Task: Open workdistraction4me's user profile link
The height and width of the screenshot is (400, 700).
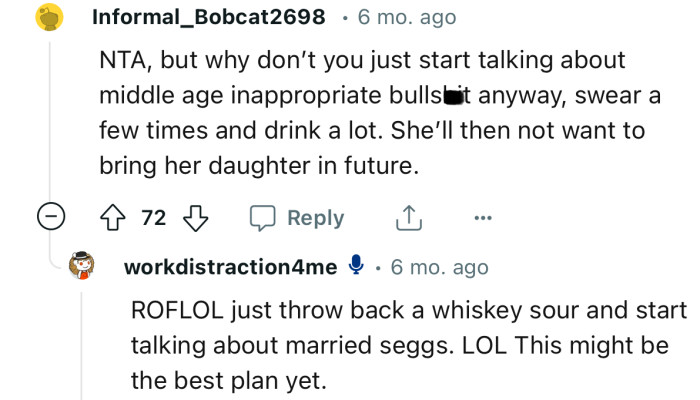Action: tap(230, 267)
